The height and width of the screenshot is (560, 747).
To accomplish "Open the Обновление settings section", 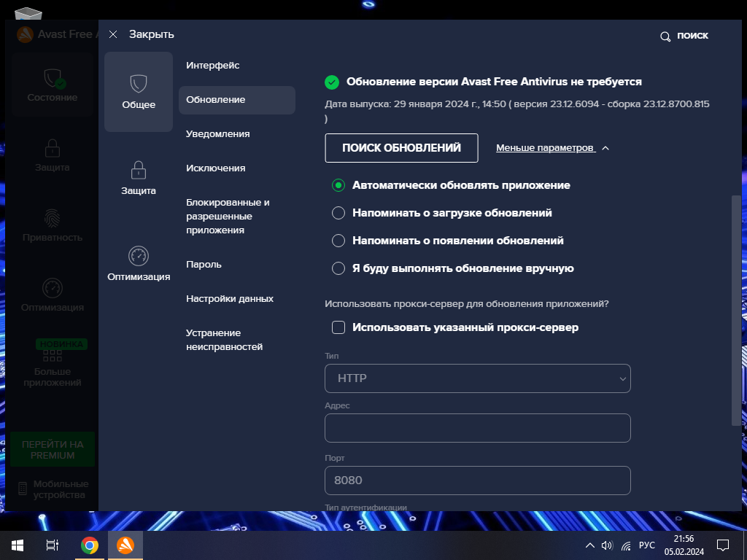I will coord(237,100).
